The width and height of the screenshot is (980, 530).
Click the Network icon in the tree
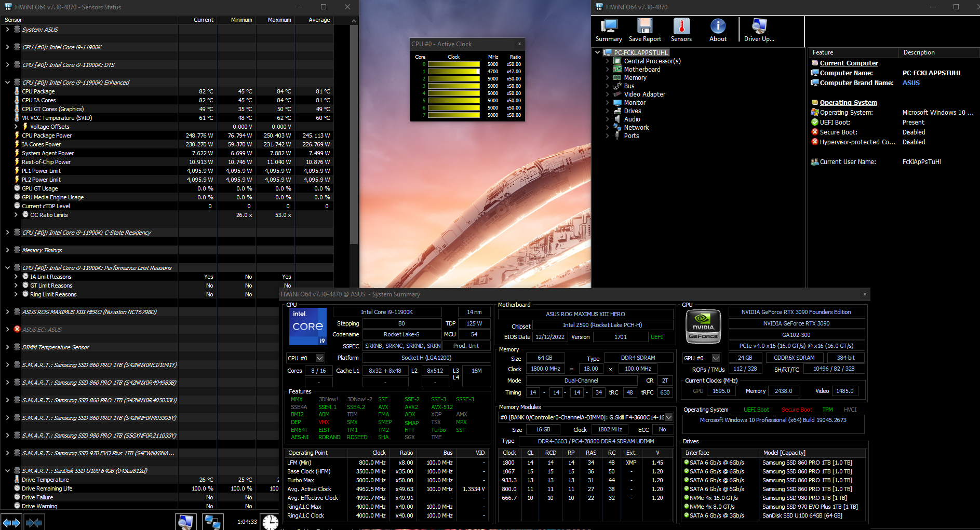617,127
